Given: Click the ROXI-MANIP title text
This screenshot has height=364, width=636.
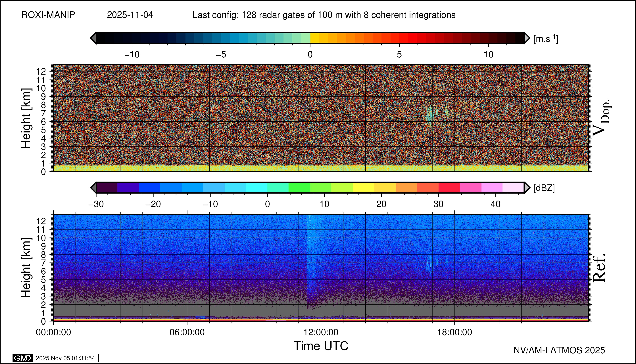Looking at the screenshot, I should [48, 15].
